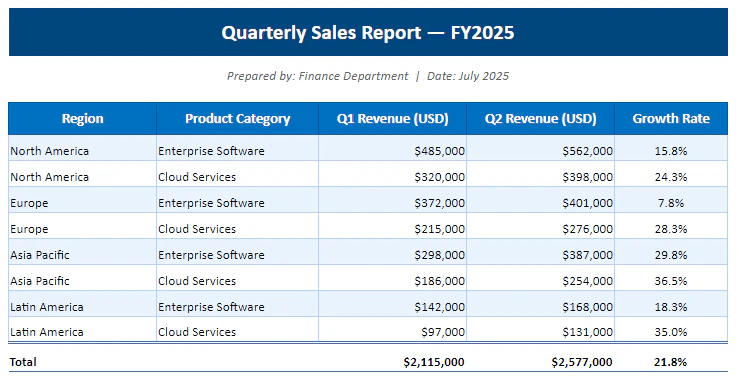Select Cloud Services in the 24.3% row
Viewport: 739px width, 383px height.
click(x=197, y=177)
